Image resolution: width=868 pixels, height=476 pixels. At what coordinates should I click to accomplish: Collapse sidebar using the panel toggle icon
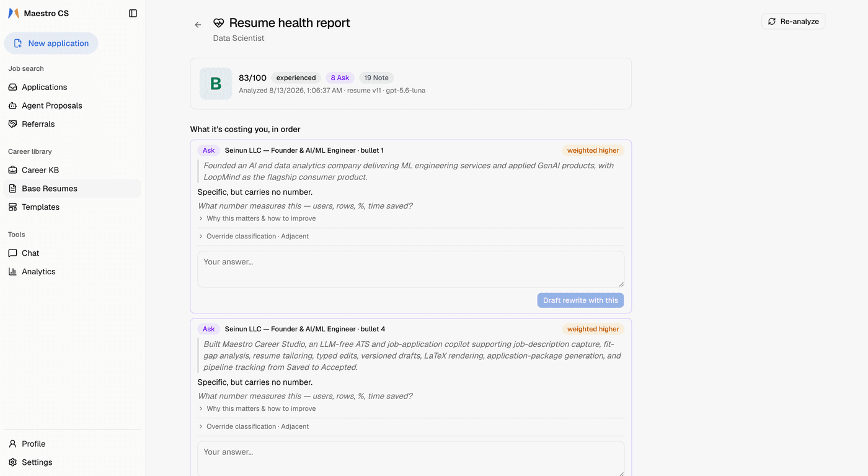coord(133,13)
